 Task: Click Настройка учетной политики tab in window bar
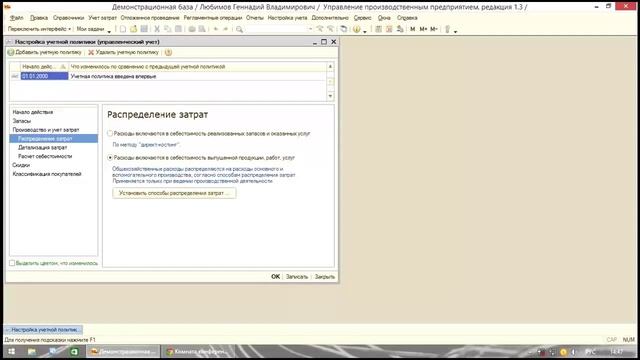click(44, 330)
